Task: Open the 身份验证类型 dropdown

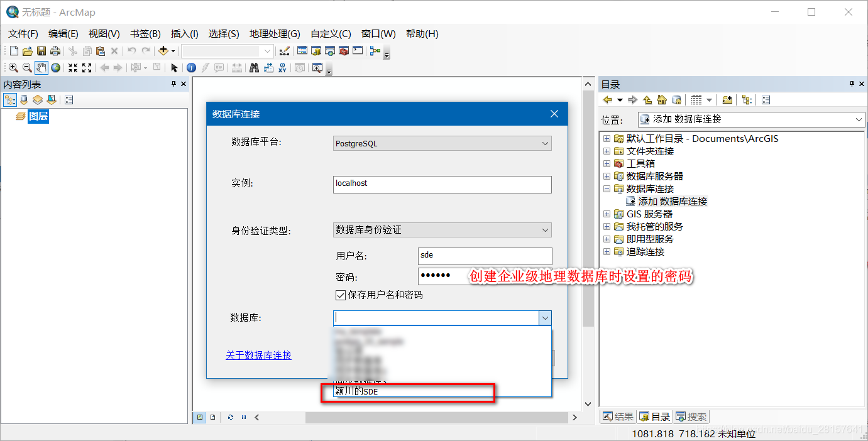Action: (442, 230)
